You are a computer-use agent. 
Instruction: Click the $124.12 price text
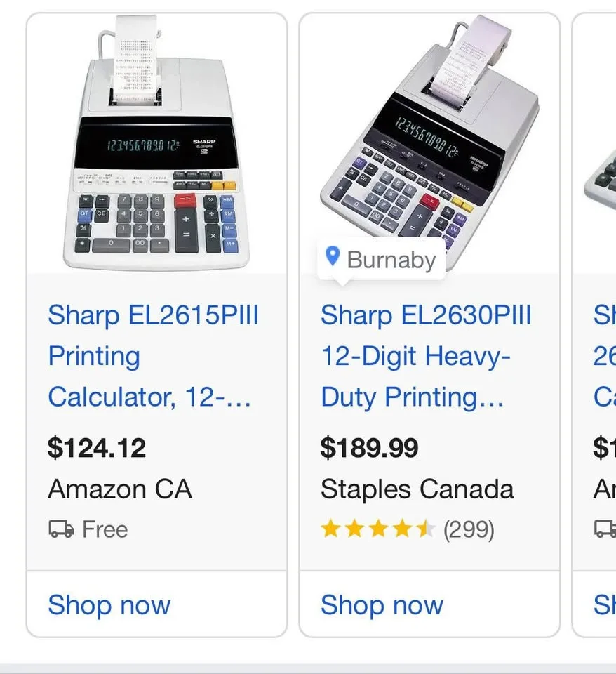tap(97, 448)
